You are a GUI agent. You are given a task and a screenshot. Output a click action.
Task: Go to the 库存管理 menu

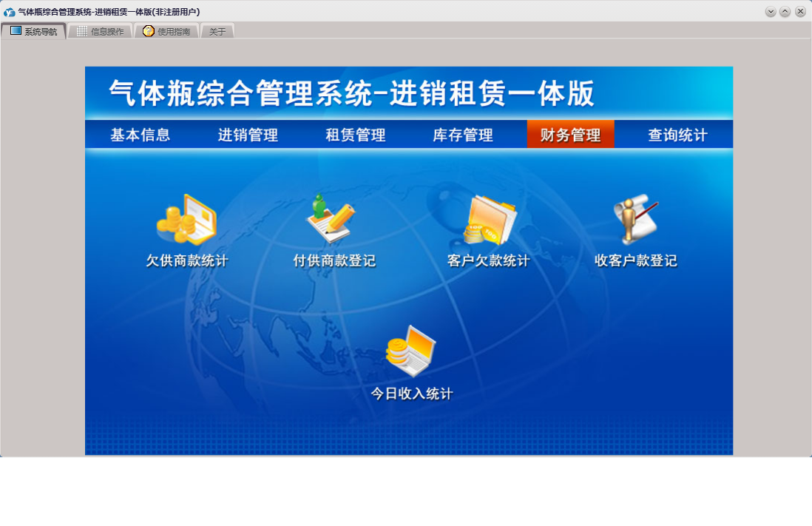[463, 135]
